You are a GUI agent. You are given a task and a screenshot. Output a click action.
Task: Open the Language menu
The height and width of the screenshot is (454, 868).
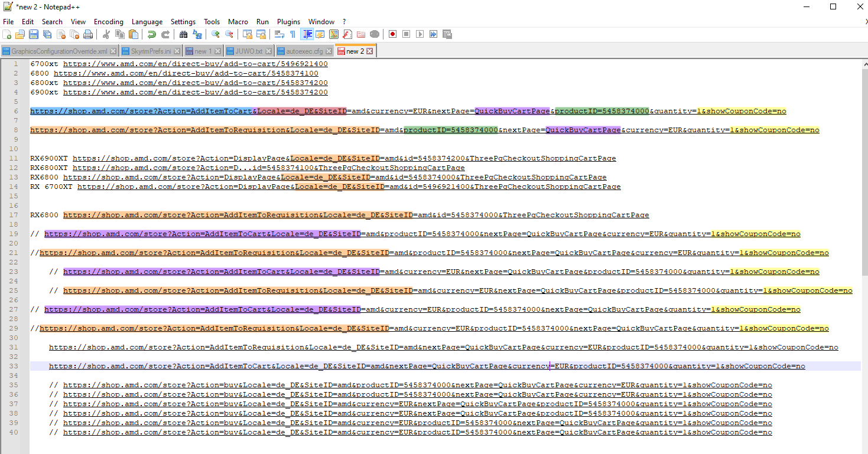(147, 21)
